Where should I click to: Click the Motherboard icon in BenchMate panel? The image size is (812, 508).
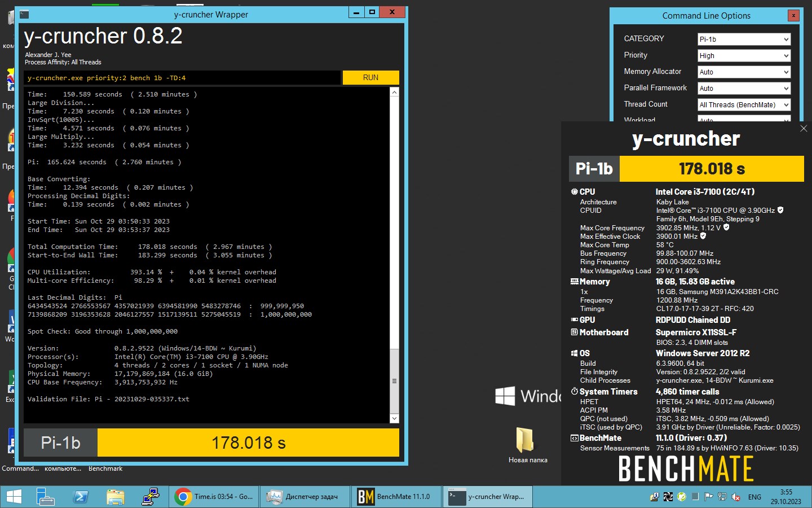(574, 332)
